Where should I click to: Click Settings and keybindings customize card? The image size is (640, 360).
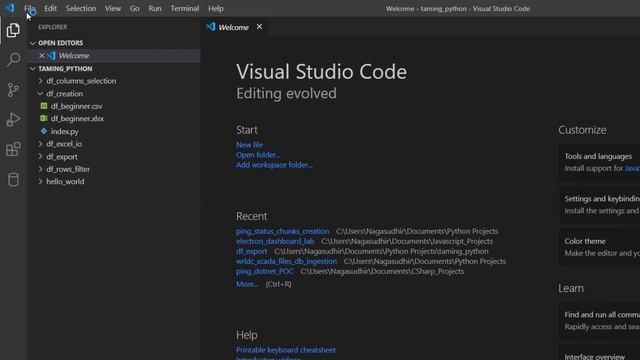pos(599,204)
